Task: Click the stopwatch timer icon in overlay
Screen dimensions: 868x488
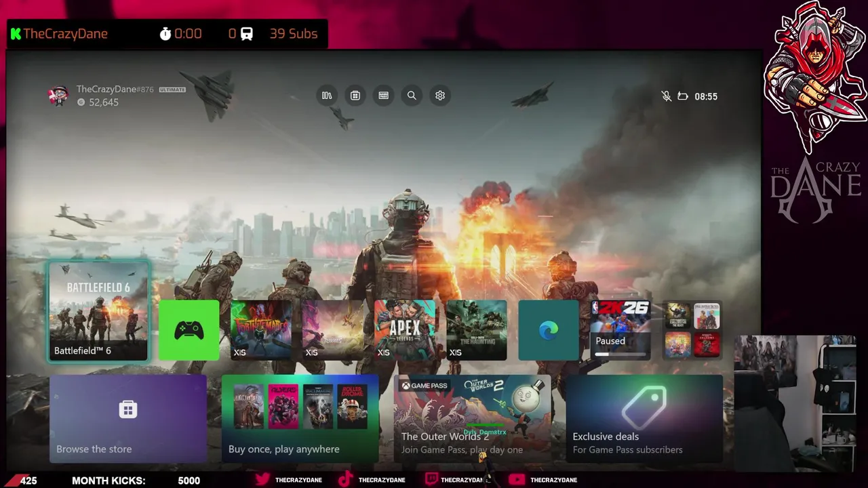Action: coord(165,33)
